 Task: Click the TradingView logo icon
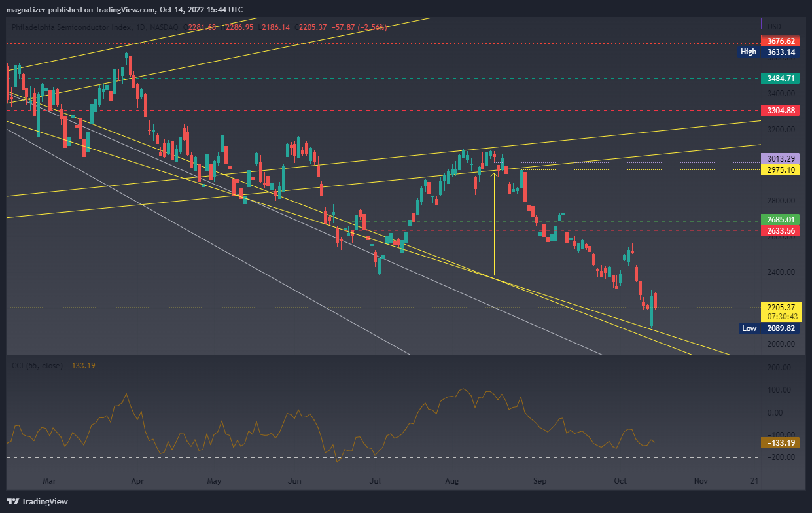click(x=13, y=502)
